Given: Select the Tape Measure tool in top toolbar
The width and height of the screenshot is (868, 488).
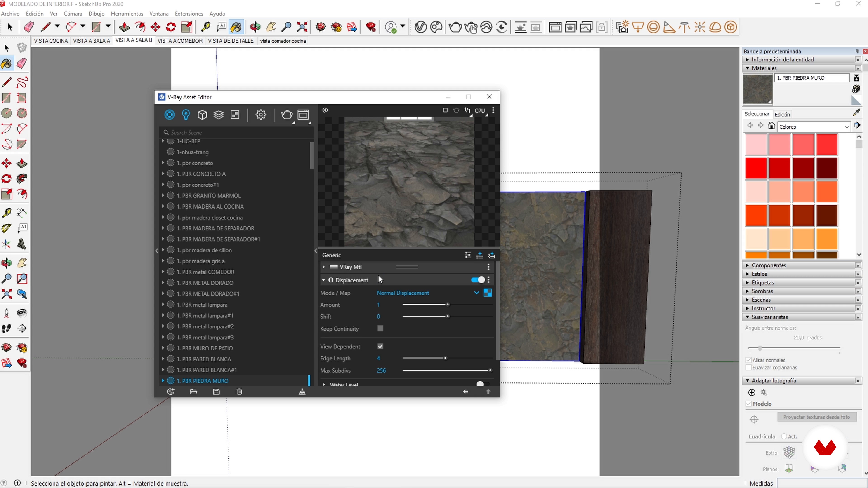Looking at the screenshot, I should (x=205, y=27).
